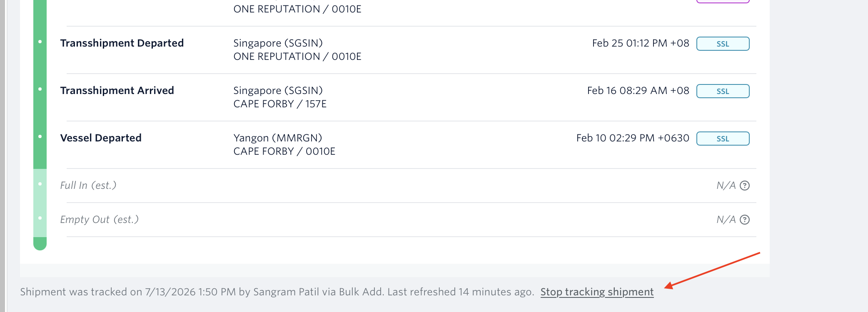The image size is (868, 312).
Task: Click timeline dot for Transshipment Arrived
Action: (40, 89)
